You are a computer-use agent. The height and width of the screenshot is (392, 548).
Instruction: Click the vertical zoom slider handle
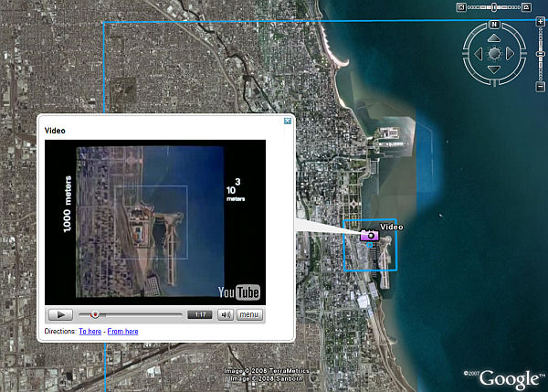pyautogui.click(x=541, y=54)
